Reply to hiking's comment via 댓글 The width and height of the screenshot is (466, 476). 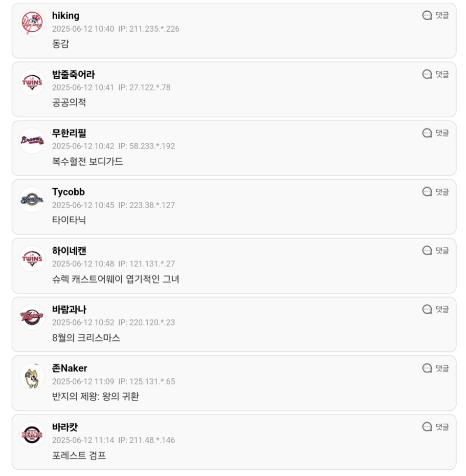[x=435, y=15]
